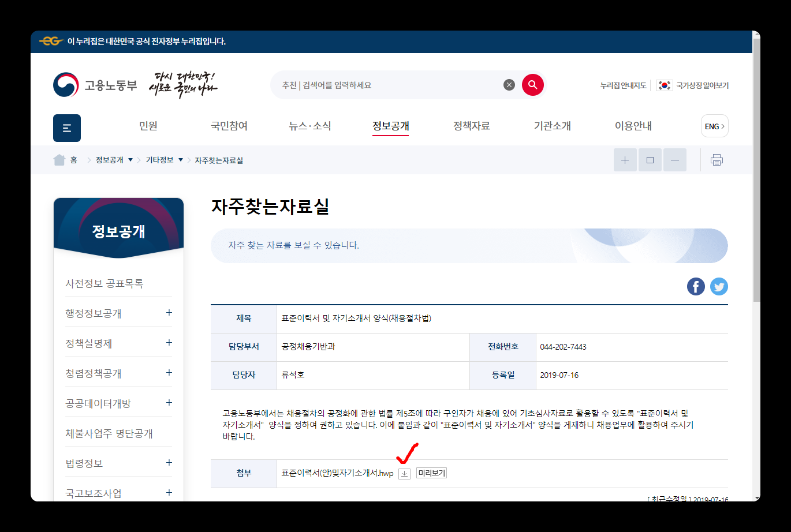Screen dimensions: 791x532
Task: Open the hamburger full menu button
Action: pos(67,128)
